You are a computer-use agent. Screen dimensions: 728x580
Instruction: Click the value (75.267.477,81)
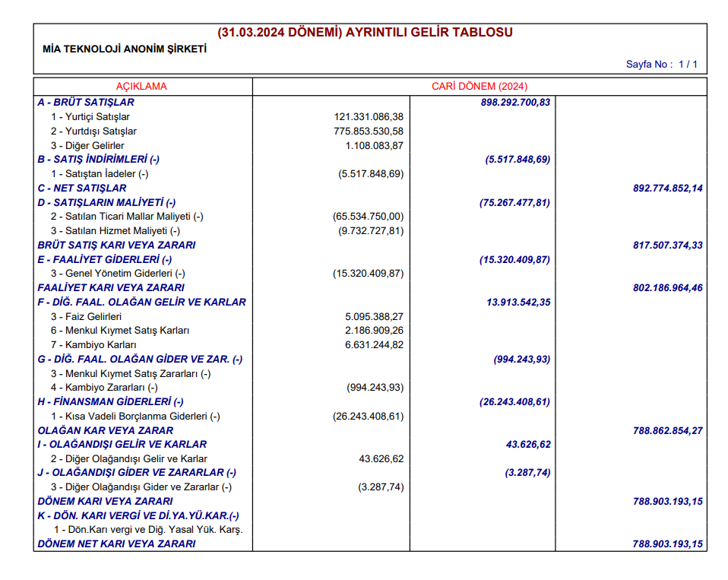515,202
